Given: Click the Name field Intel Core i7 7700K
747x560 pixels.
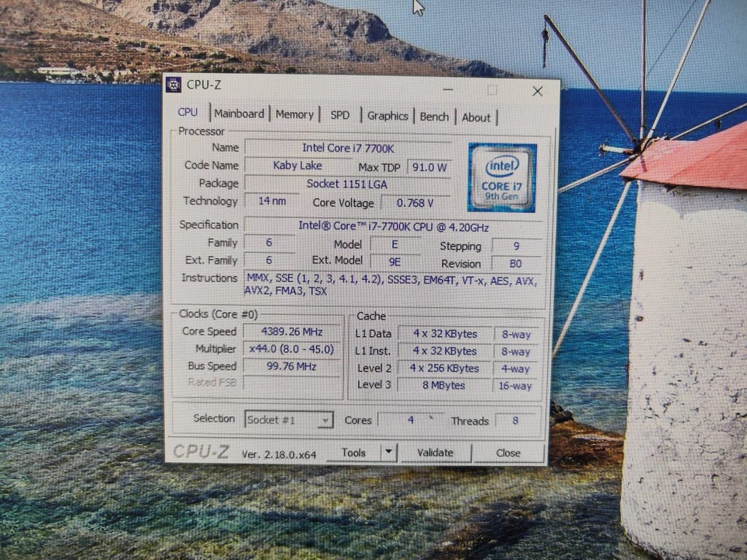Looking at the screenshot, I should 349,148.
